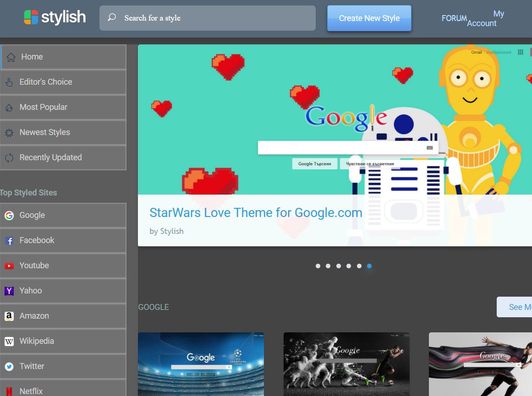Screen dimensions: 532x396
Task: Click the Home house icon
Action: pyautogui.click(x=11, y=57)
